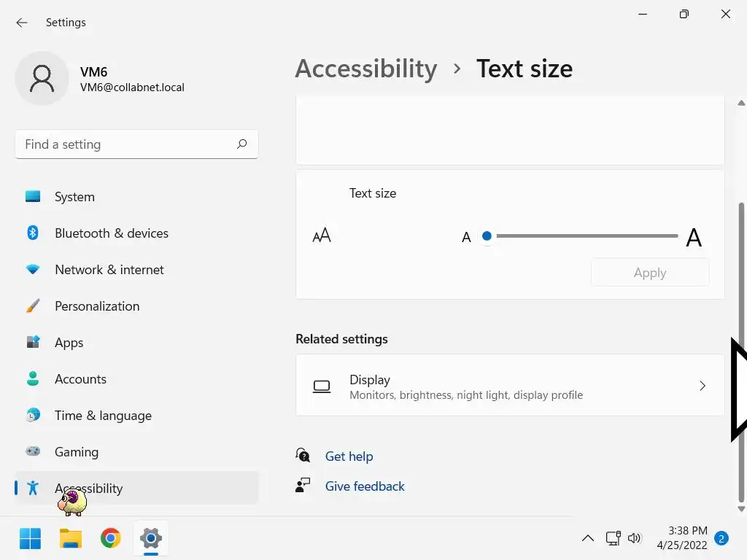Open Accounts settings section
Screen dimensions: 747x560
click(80, 379)
